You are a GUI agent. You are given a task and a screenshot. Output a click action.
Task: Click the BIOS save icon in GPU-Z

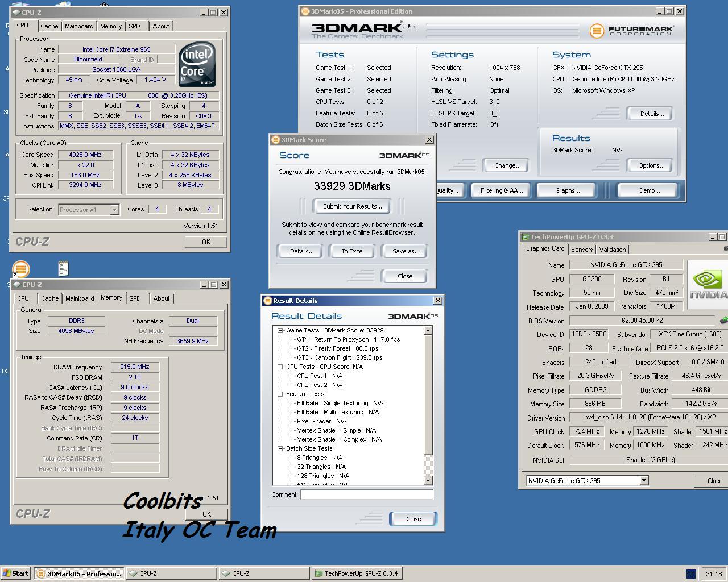pyautogui.click(x=724, y=321)
